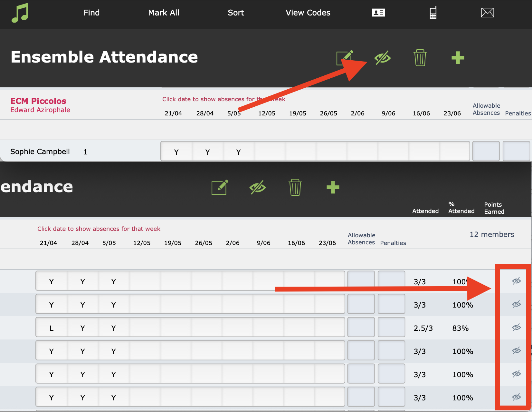The image size is (532, 412).
Task: Click the edit pencil icon beside Ensemble Attendance
Action: [345, 58]
